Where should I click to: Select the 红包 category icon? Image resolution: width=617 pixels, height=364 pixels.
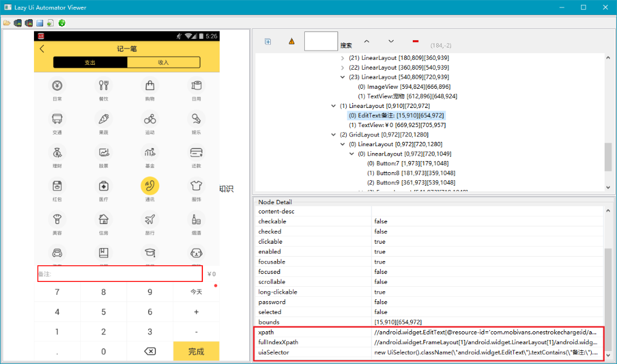[x=57, y=186]
